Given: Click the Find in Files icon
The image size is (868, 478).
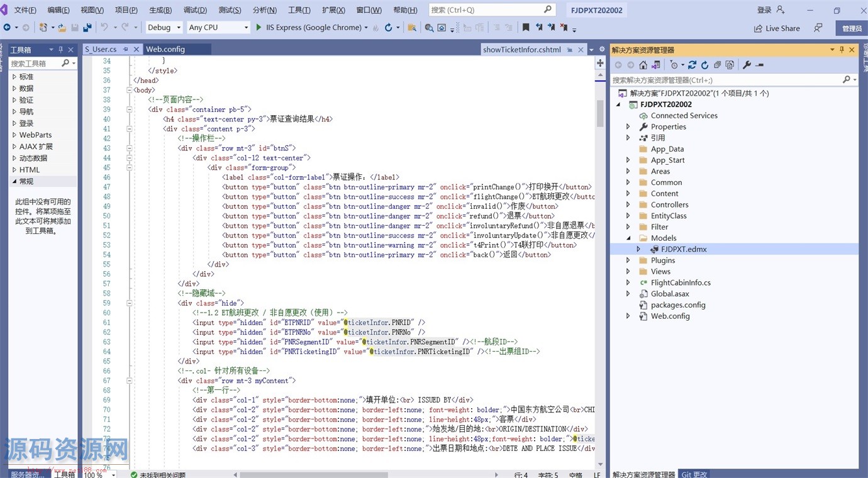Looking at the screenshot, I should click(412, 28).
